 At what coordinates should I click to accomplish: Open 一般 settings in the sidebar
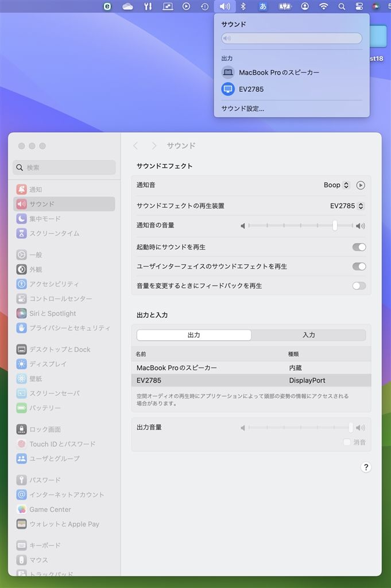click(x=64, y=255)
